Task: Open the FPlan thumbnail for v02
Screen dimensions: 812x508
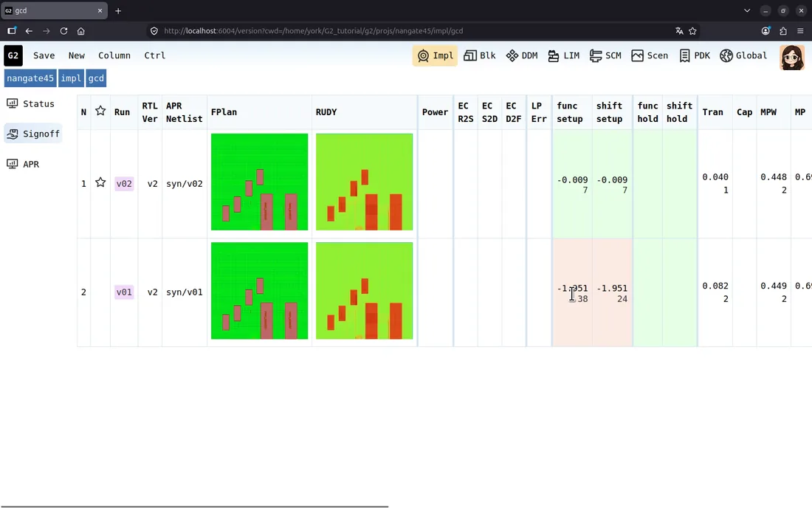Action: pos(259,182)
